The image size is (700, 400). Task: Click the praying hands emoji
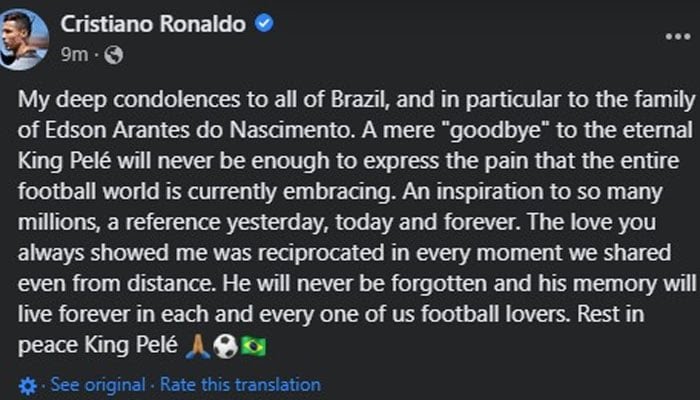click(x=197, y=346)
